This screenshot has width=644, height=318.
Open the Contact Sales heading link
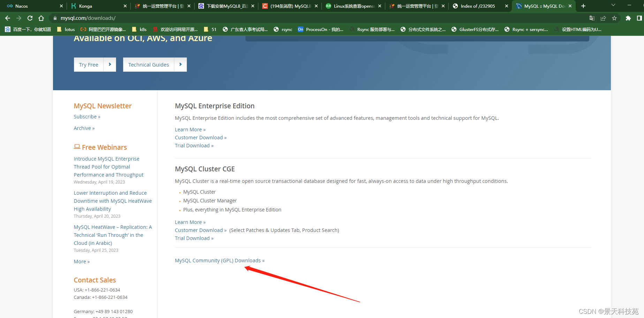95,280
